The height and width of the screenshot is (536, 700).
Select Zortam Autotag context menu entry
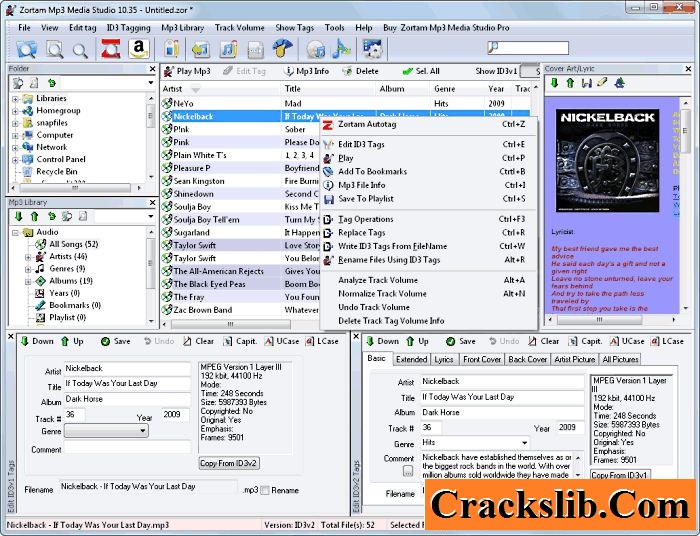[x=429, y=125]
